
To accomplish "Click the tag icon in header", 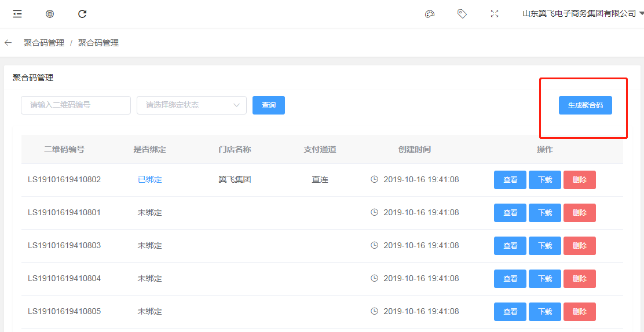I will (462, 14).
